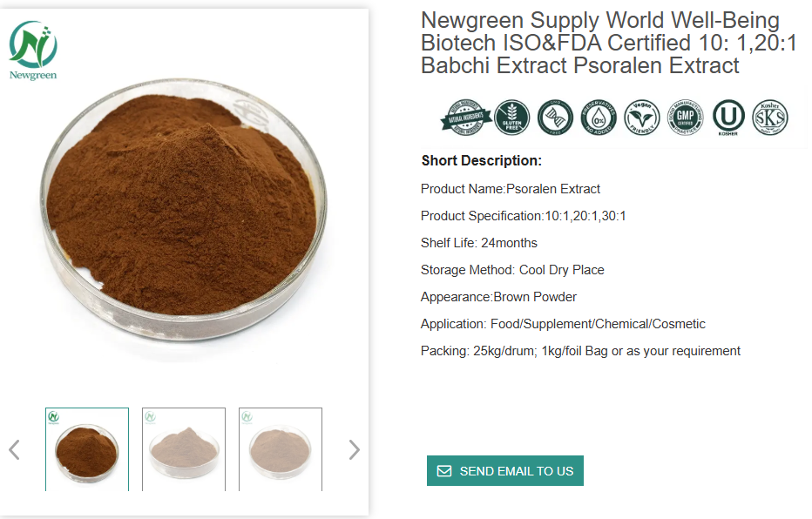Click the envelope icon in email button

click(444, 471)
